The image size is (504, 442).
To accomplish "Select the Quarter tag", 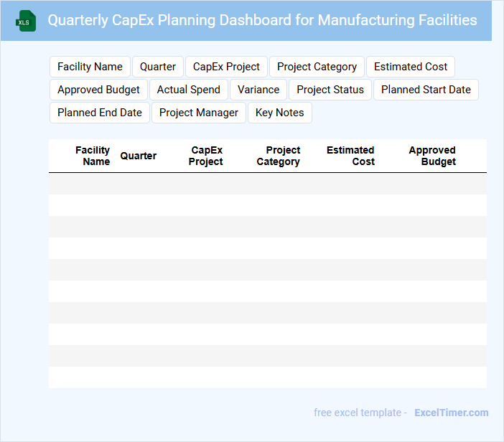I will coord(158,67).
